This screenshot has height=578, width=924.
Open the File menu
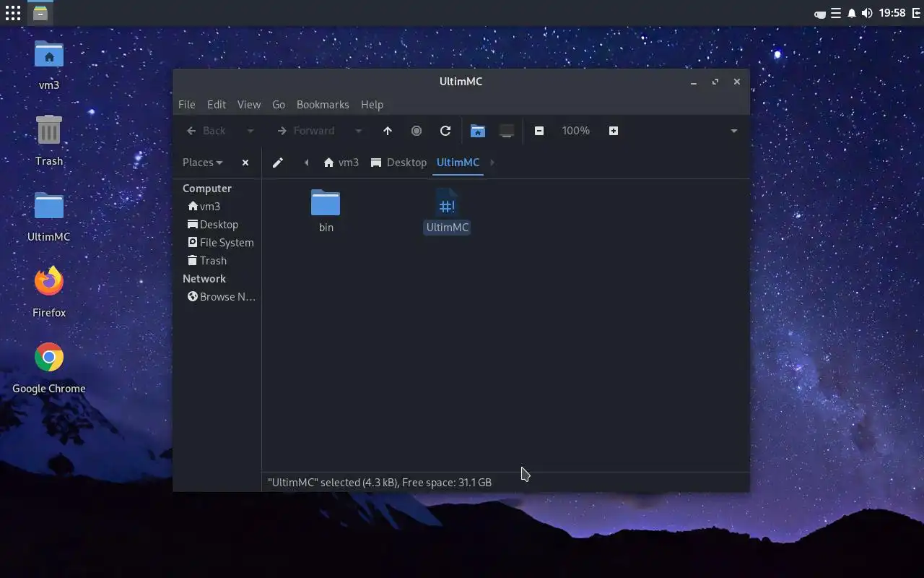pos(186,105)
